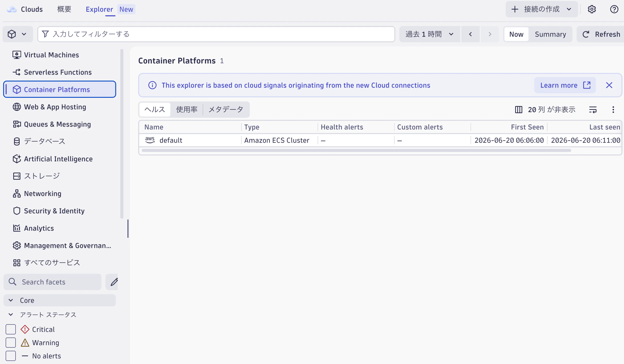Click the Security & Identity shield icon
The width and height of the screenshot is (624, 364).
click(x=17, y=211)
